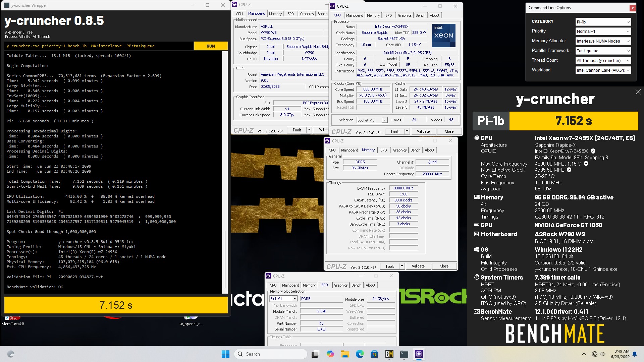Open the Memory tab in CPU-Z CPU window

click(x=373, y=15)
